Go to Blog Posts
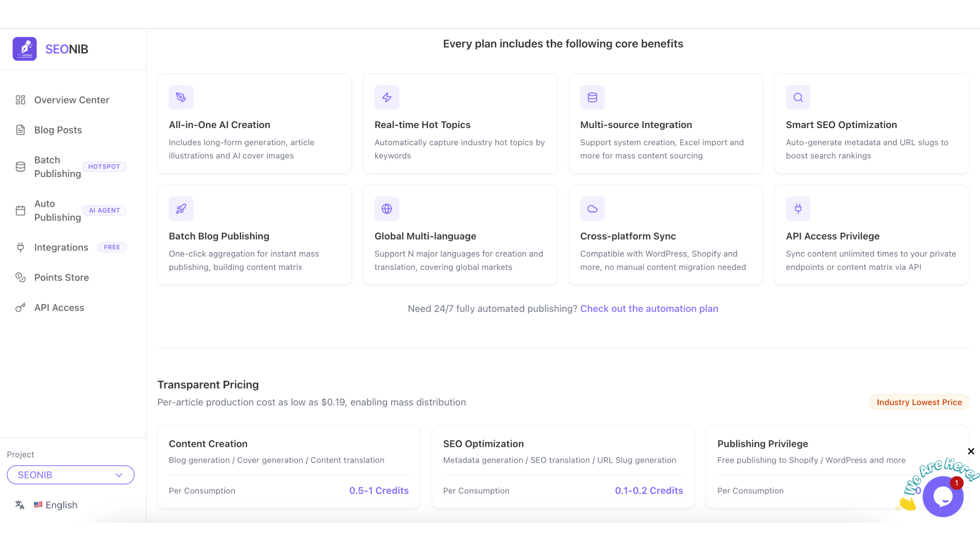Image resolution: width=980 pixels, height=551 pixels. [58, 130]
